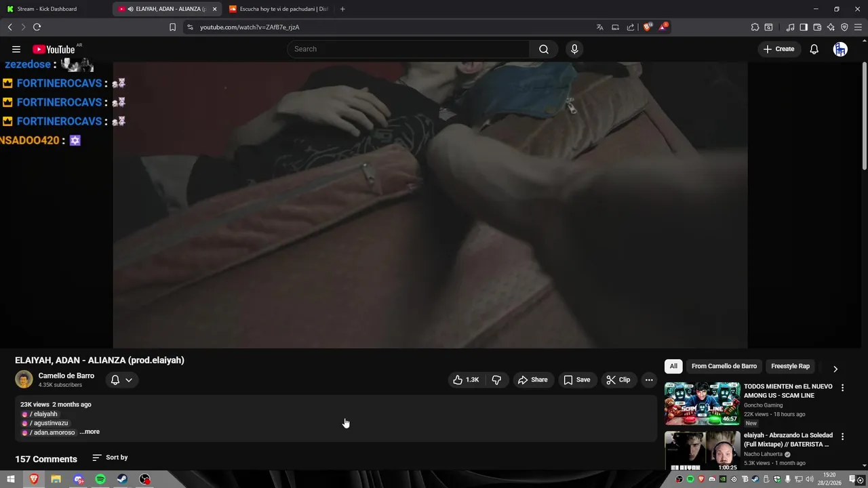The height and width of the screenshot is (488, 868).
Task: Open Spotify from the taskbar
Action: point(100,479)
